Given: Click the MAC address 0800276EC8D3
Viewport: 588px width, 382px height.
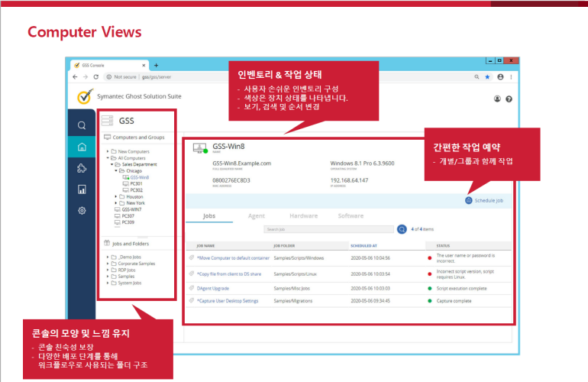Looking at the screenshot, I should (x=231, y=180).
